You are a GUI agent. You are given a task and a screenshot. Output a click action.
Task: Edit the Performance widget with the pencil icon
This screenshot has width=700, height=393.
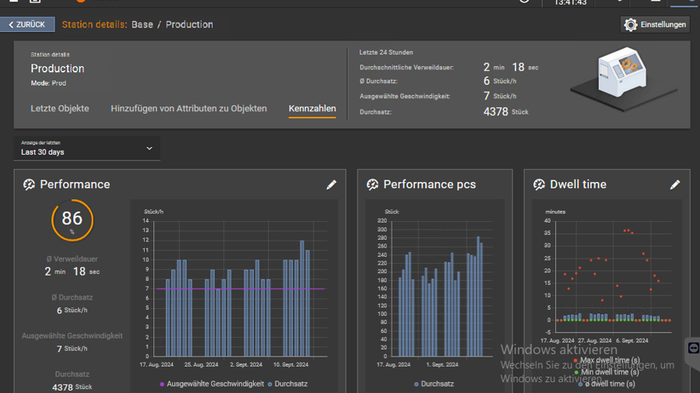pyautogui.click(x=331, y=185)
